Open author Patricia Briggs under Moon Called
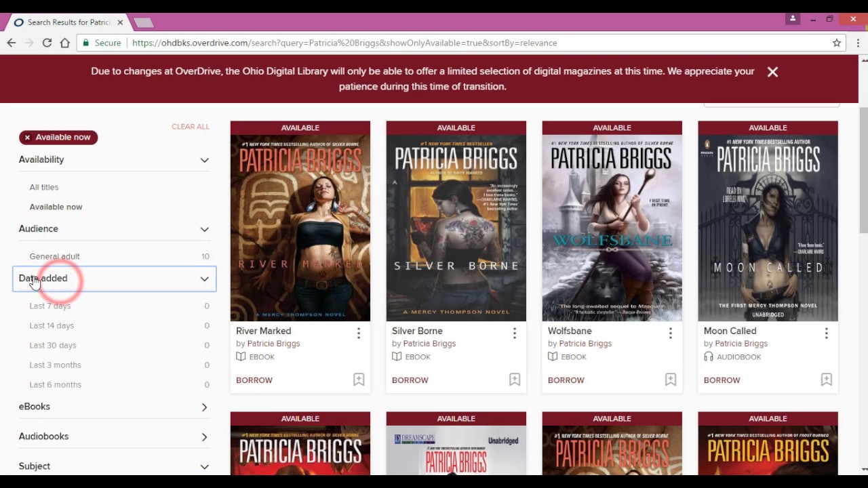 tap(742, 344)
